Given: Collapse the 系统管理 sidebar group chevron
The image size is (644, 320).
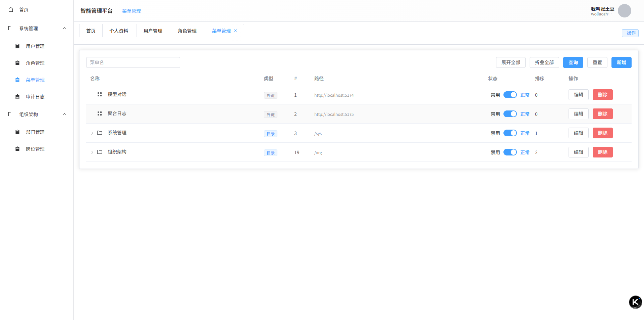Looking at the screenshot, I should point(64,28).
